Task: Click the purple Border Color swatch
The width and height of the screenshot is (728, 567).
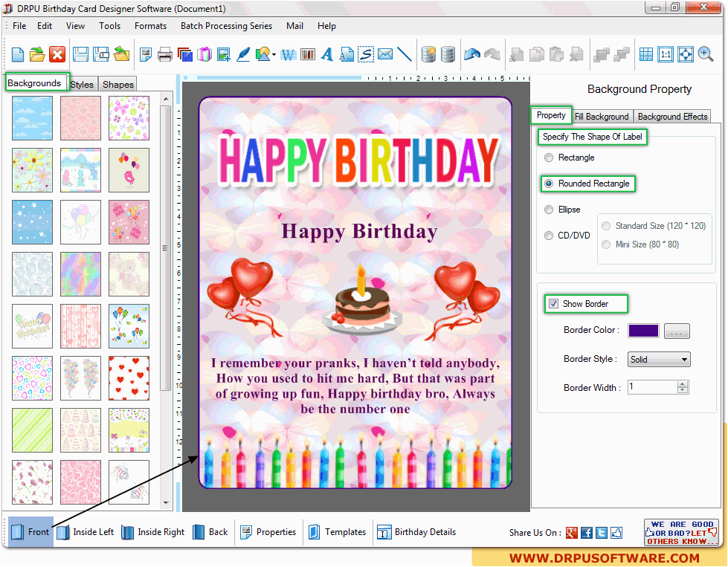Action: [643, 331]
